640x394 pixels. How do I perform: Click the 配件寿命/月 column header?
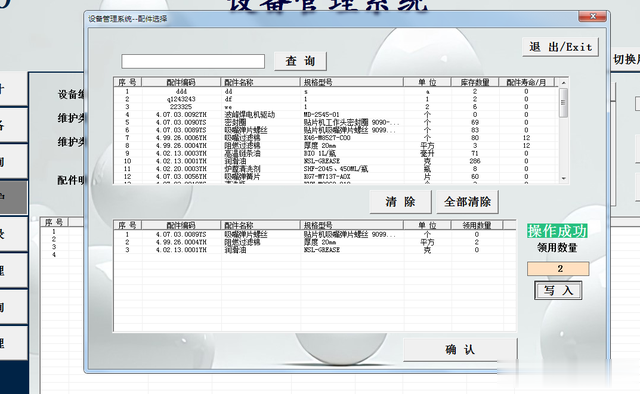click(x=526, y=82)
